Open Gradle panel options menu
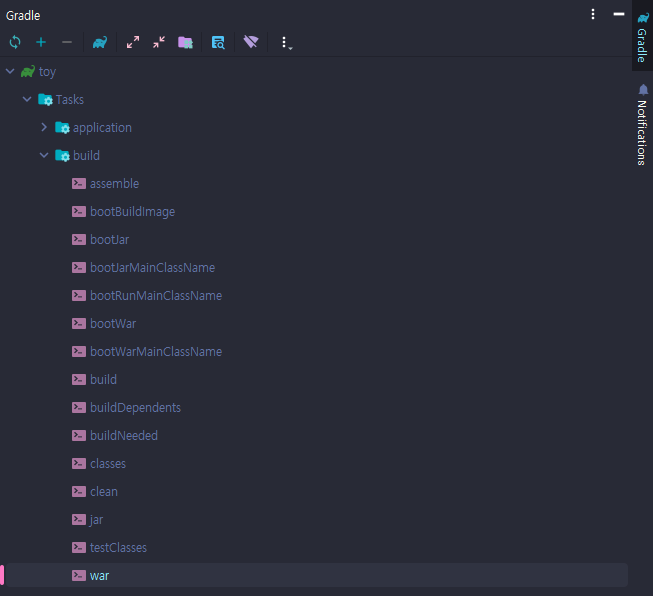Image resolution: width=653 pixels, height=596 pixels. tap(593, 14)
